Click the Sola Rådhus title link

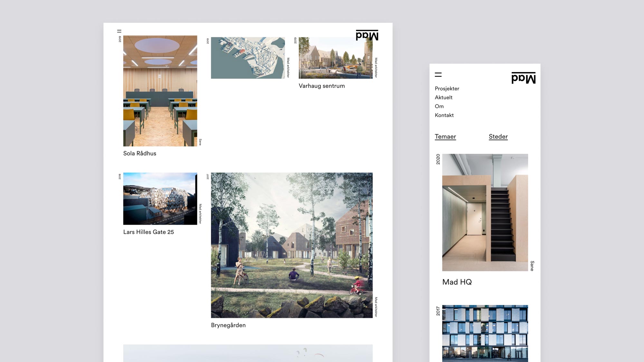click(x=139, y=153)
